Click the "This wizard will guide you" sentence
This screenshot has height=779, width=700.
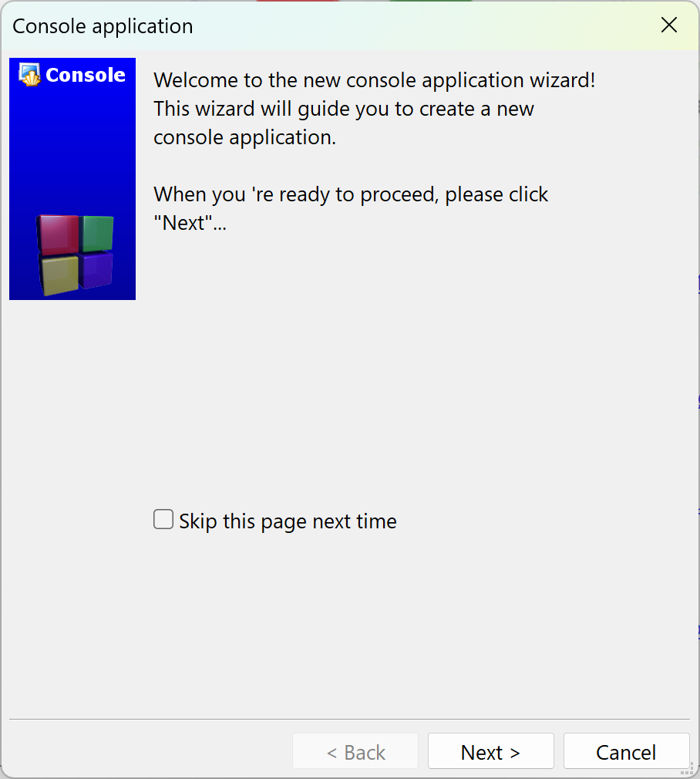344,108
